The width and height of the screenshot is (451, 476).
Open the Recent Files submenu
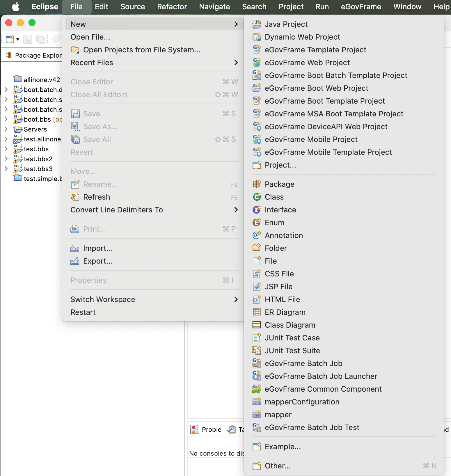pyautogui.click(x=154, y=63)
